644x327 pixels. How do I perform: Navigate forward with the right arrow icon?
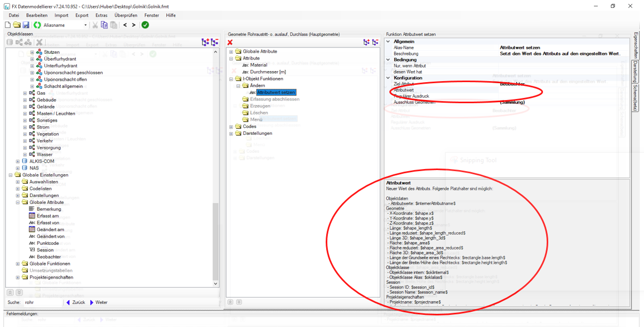coord(134,25)
